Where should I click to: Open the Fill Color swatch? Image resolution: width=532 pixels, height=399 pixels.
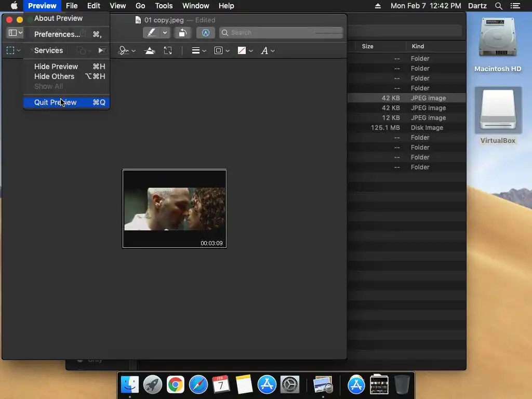[242, 50]
